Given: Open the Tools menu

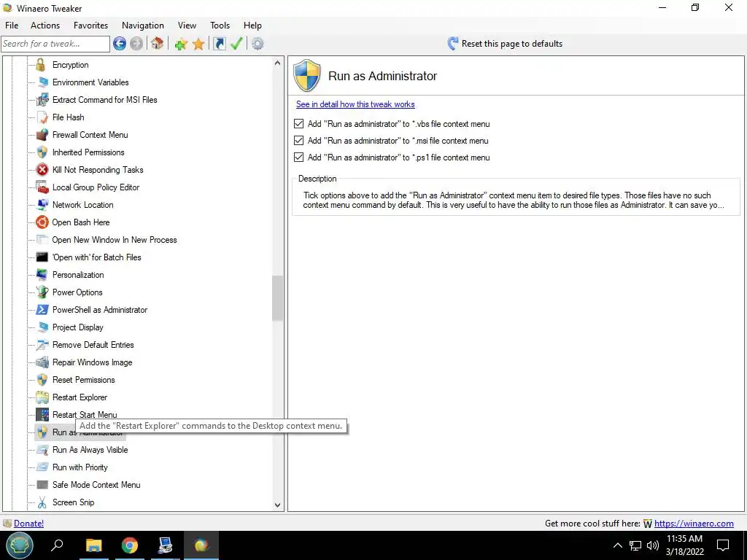Looking at the screenshot, I should (220, 26).
